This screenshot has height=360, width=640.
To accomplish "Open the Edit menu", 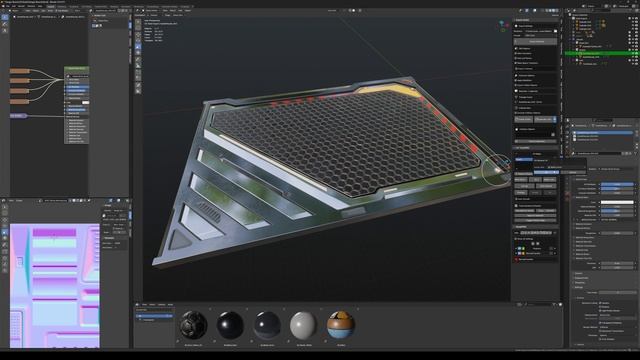I will pos(13,7).
